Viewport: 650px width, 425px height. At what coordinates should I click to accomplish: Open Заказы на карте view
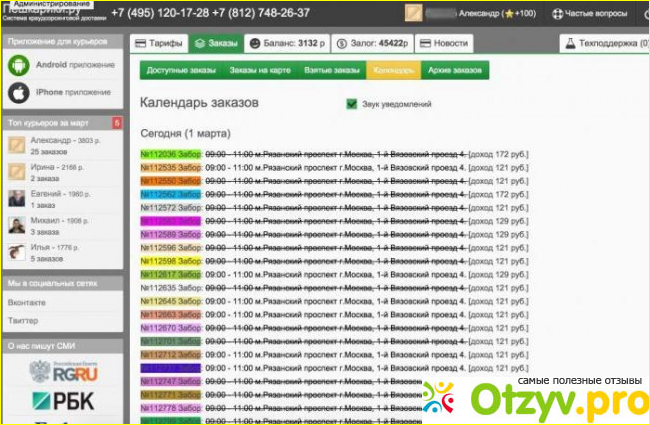click(260, 71)
